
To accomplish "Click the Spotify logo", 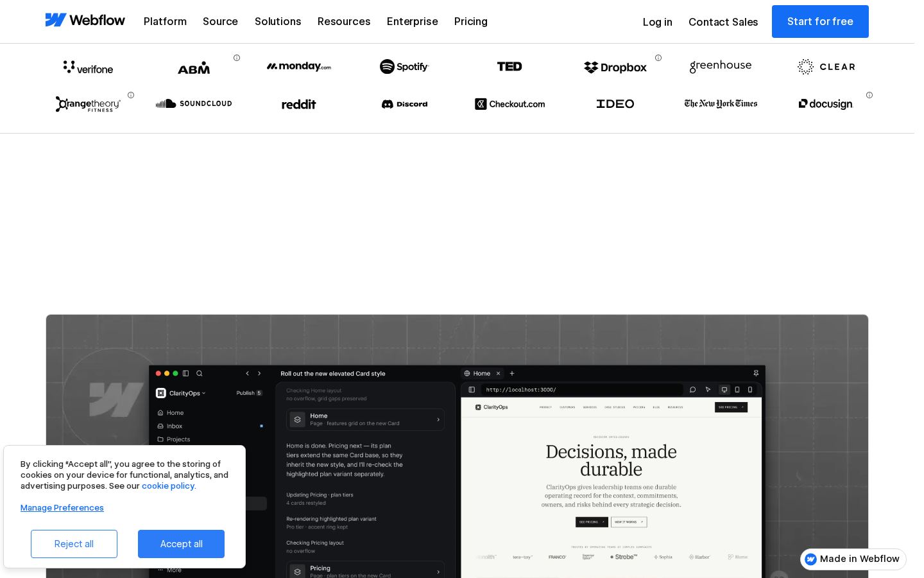I will [404, 66].
